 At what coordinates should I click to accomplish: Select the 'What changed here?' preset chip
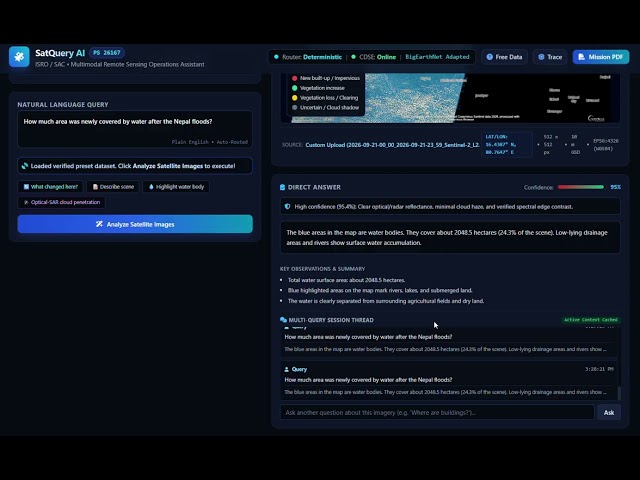[x=50, y=187]
